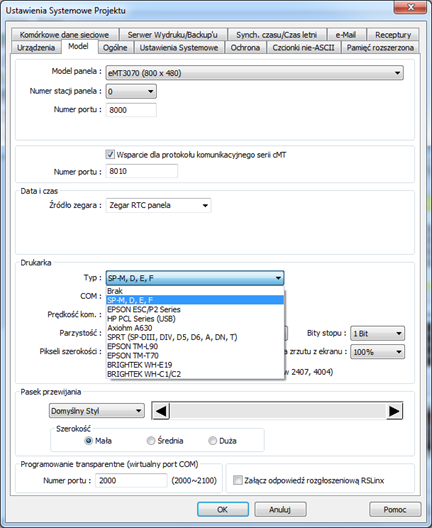Open the Receptury tab
432x528 pixels.
coord(393,35)
